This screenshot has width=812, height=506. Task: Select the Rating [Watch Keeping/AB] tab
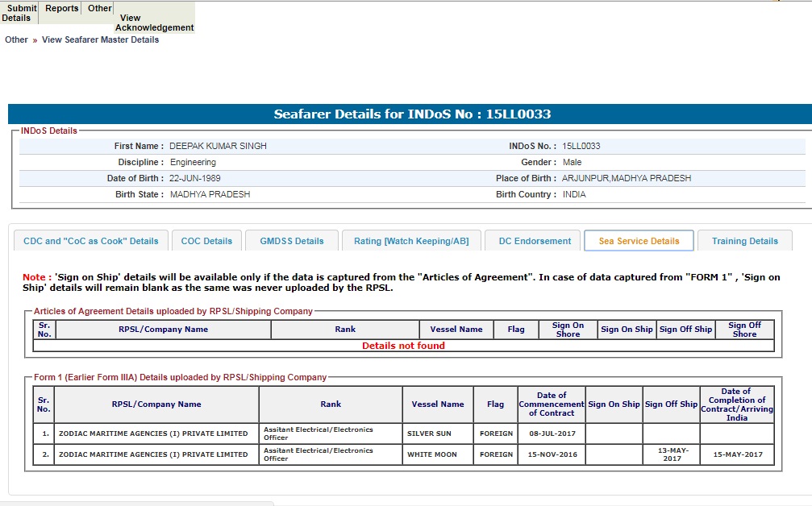[411, 241]
